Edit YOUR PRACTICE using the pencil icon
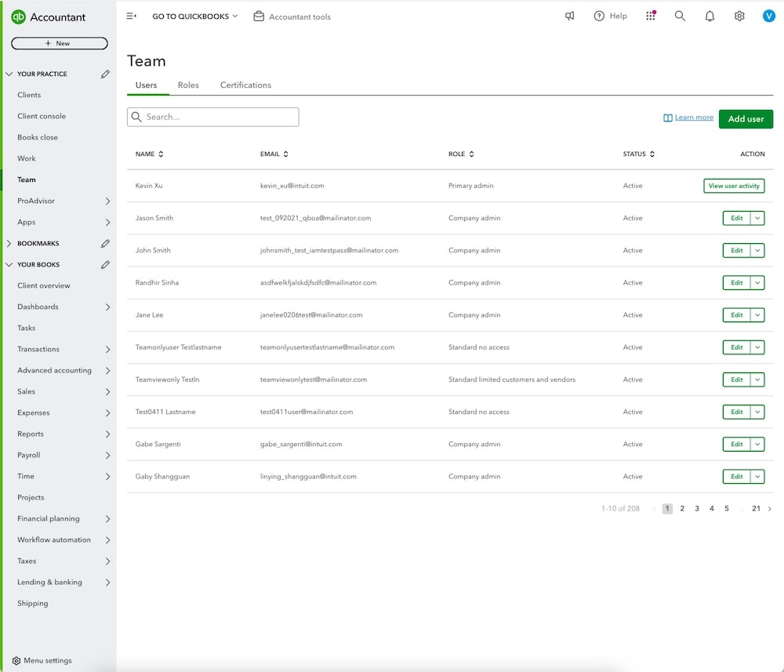 (x=106, y=73)
